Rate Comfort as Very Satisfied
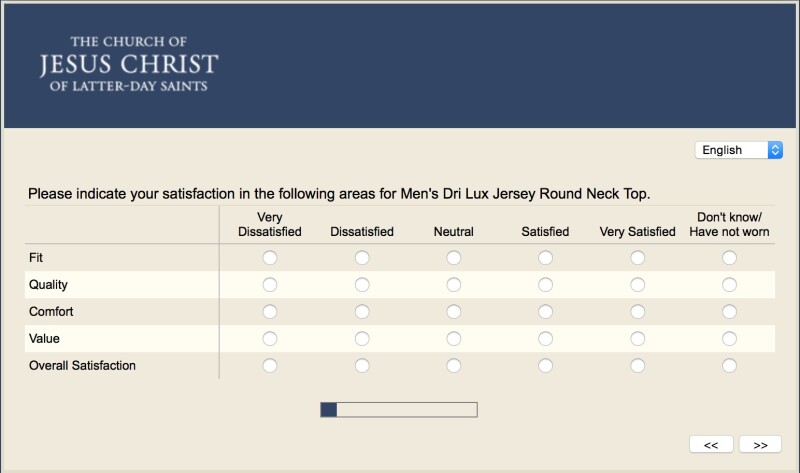 coord(638,312)
